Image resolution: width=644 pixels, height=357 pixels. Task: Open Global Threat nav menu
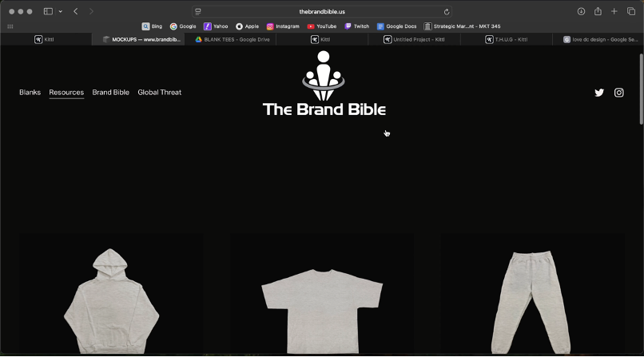[159, 93]
